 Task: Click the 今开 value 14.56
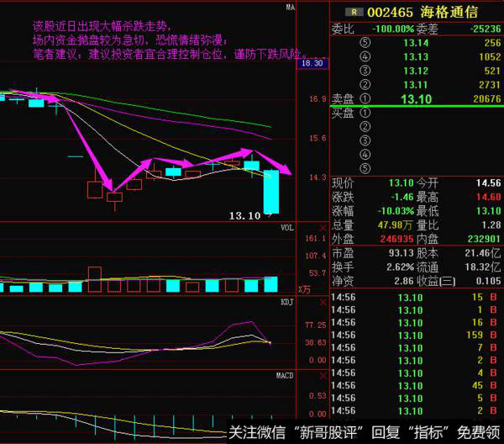coord(489,183)
